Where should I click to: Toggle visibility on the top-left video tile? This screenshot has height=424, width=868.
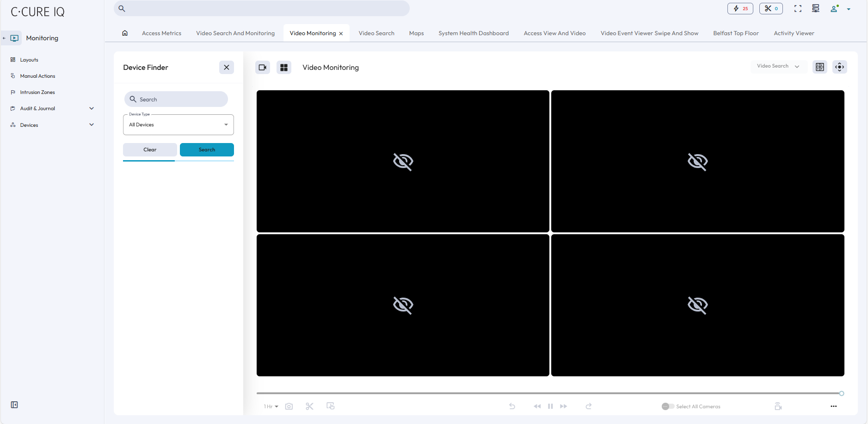(403, 162)
